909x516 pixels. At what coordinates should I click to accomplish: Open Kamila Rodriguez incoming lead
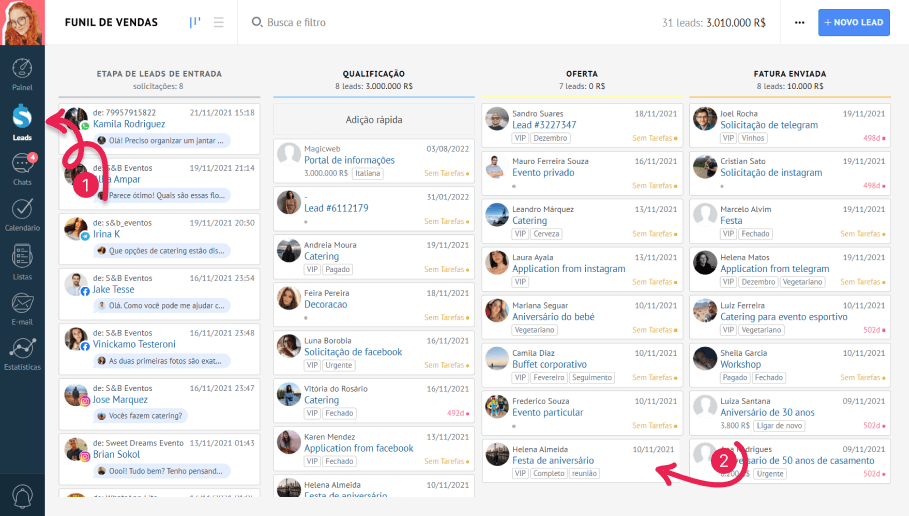129,124
